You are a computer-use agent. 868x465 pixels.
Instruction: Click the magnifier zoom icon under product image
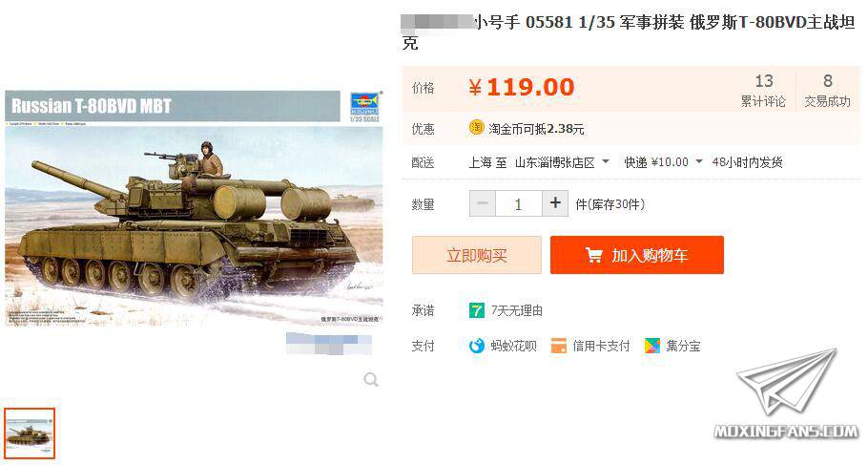(x=371, y=380)
